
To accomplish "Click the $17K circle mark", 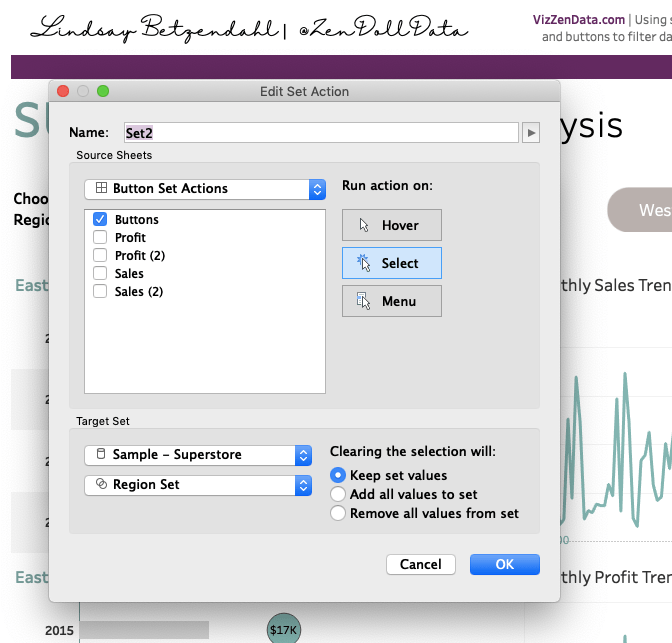I will 284,629.
